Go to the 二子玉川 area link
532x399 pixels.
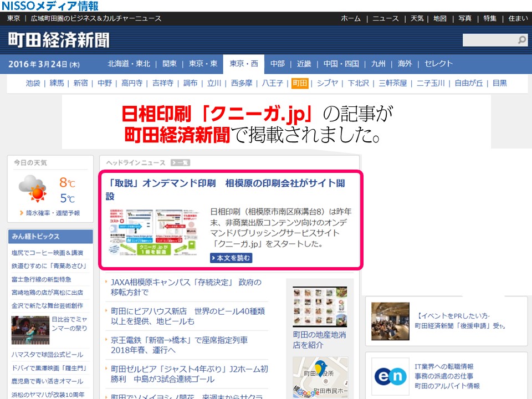click(431, 83)
